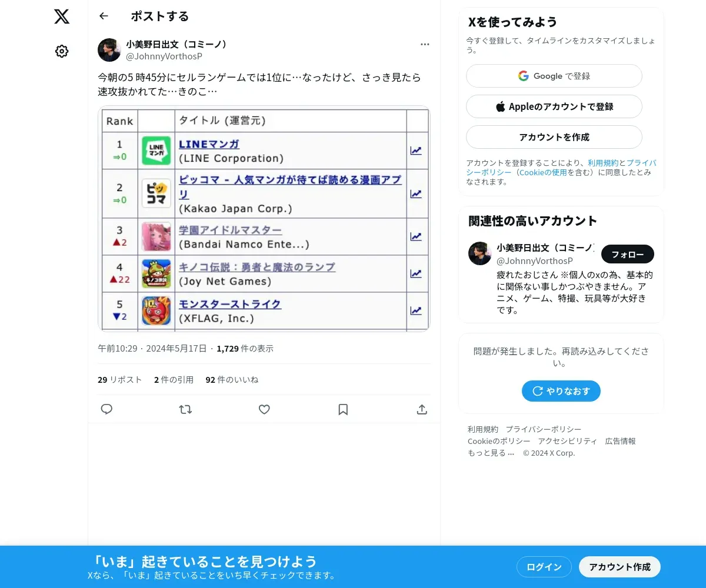The width and height of the screenshot is (706, 588).
Task: Open the Cookieの使用 link
Action: tap(543, 172)
